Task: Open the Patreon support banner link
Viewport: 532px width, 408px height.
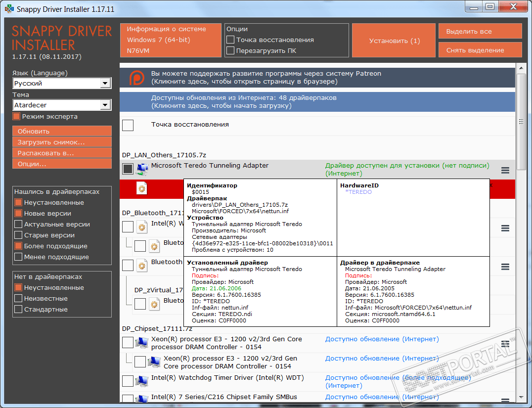Action: [x=317, y=78]
